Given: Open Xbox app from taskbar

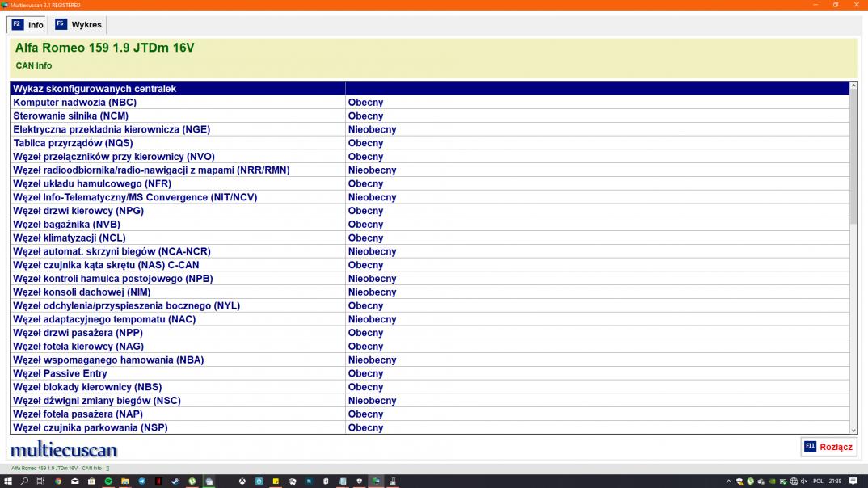Looking at the screenshot, I should click(x=242, y=482).
